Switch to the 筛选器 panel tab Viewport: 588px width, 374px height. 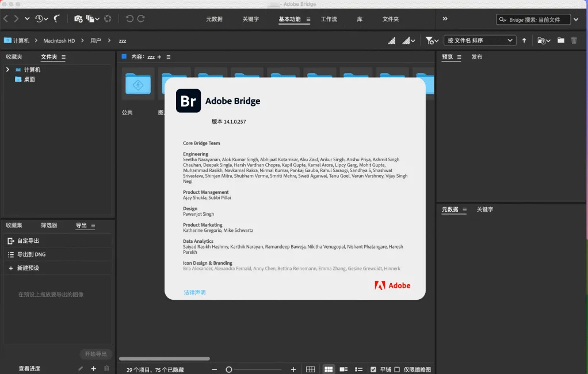[x=49, y=226]
